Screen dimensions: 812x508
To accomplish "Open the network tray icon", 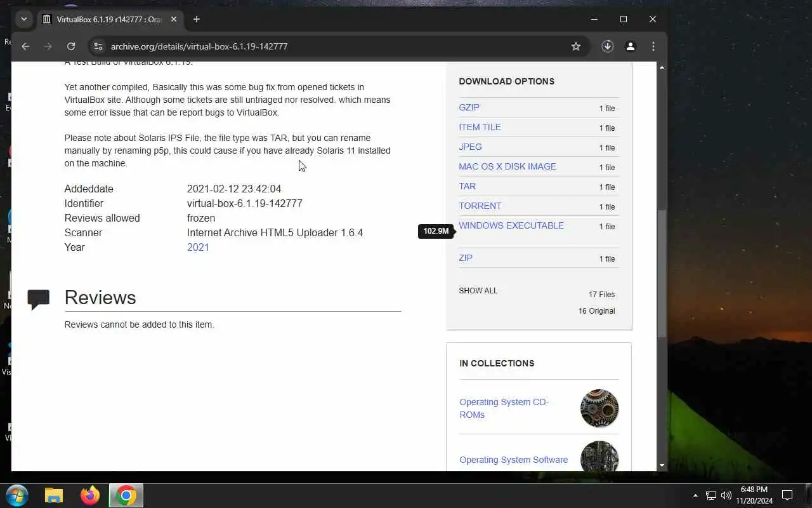I will [x=711, y=495].
